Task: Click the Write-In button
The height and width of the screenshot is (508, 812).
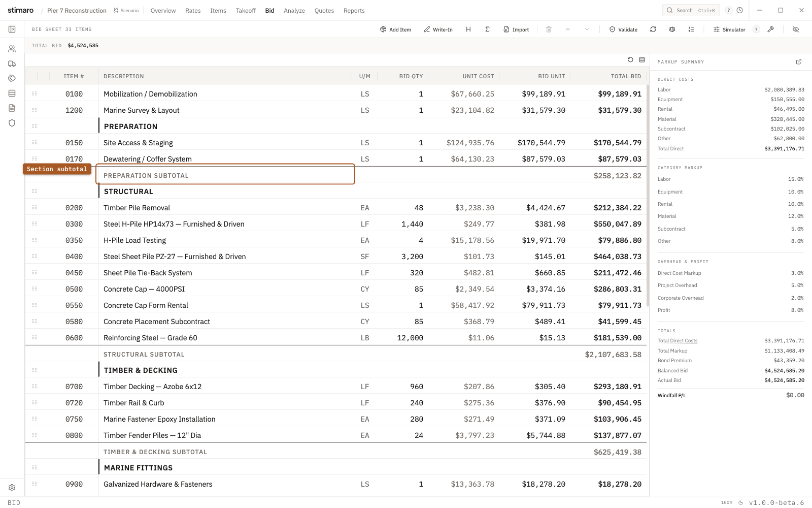Action: 438,29
